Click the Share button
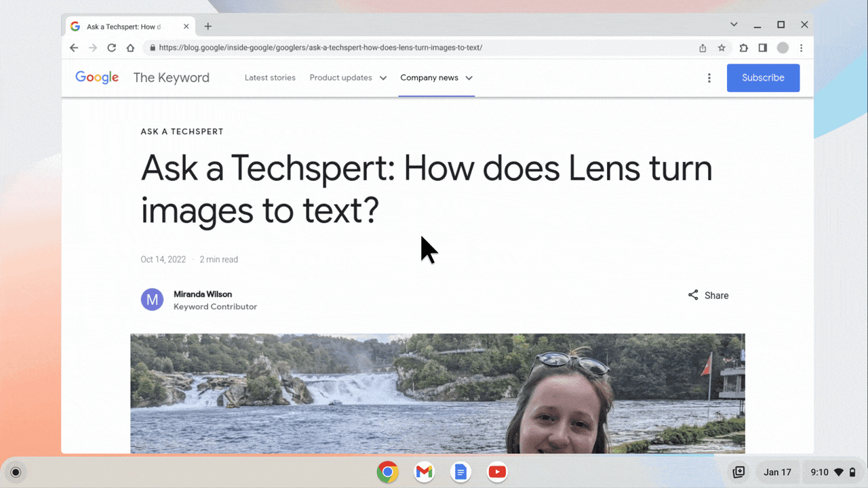The image size is (868, 488). [x=708, y=296]
